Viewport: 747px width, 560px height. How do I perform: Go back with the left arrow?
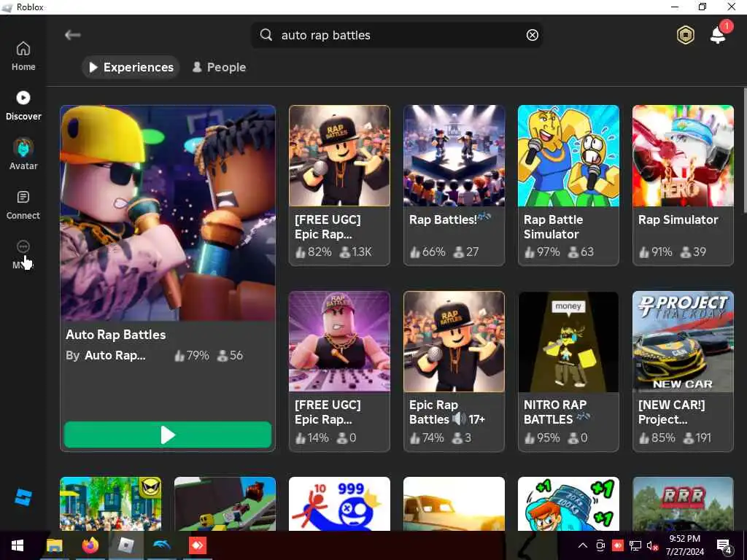(x=72, y=35)
